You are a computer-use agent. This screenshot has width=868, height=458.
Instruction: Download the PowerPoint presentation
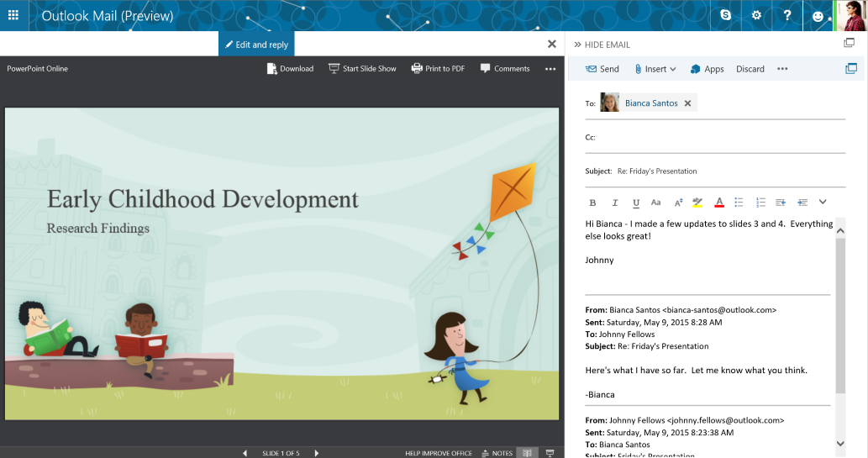tap(290, 69)
